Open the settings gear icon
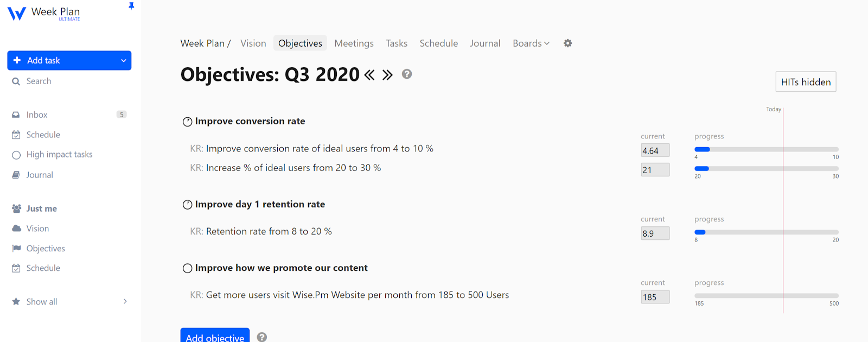Image resolution: width=868 pixels, height=342 pixels. (x=567, y=43)
